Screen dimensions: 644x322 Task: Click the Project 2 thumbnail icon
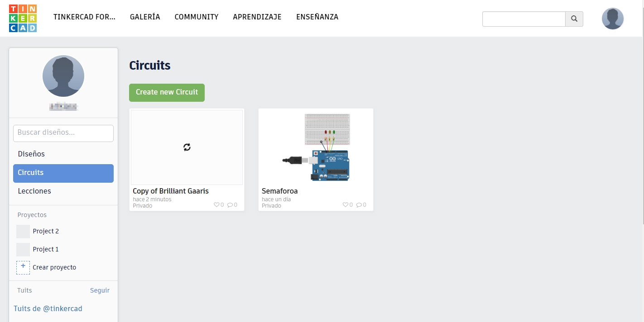coord(23,232)
